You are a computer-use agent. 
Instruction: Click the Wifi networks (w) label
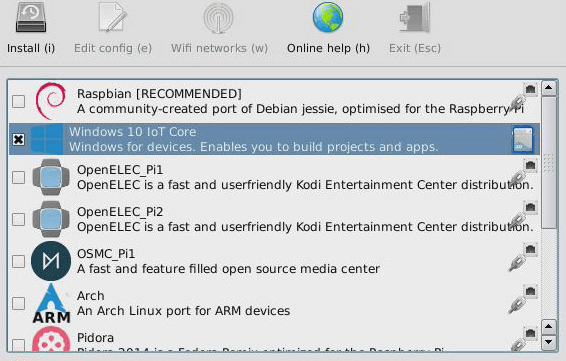pos(219,48)
